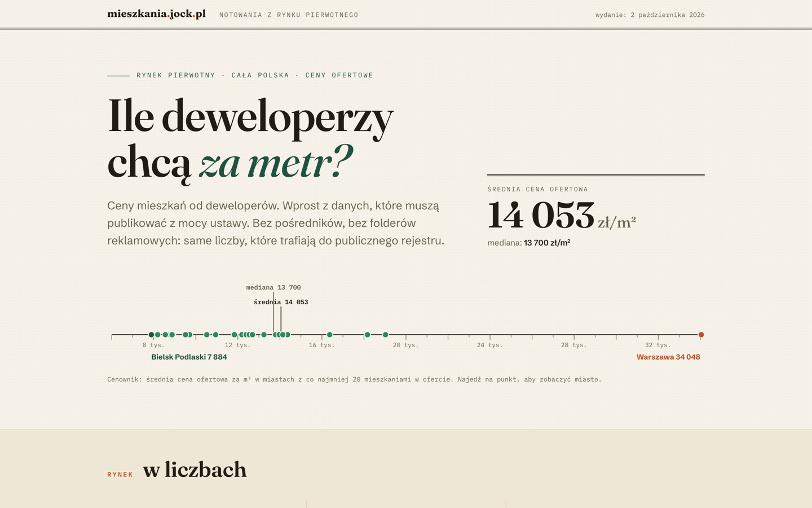This screenshot has height=508, width=812.
Task: Click the intro paragraph starting "Ceny mieszkań od deweloperów"
Action: (276, 223)
